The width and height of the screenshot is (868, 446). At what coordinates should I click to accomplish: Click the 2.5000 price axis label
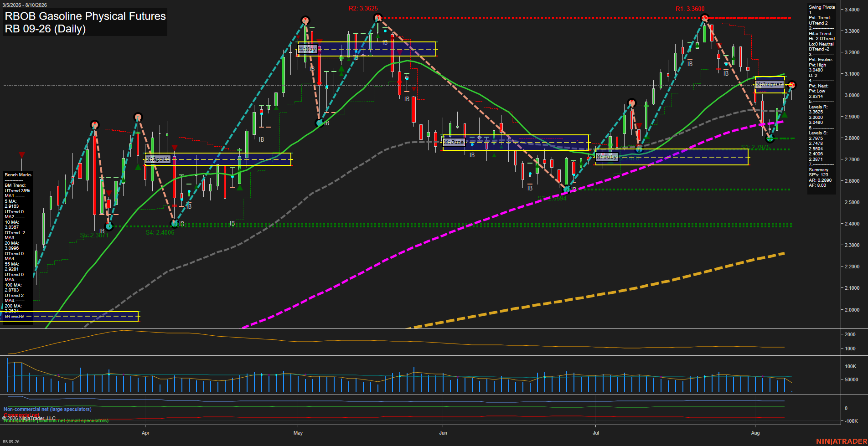tap(852, 202)
